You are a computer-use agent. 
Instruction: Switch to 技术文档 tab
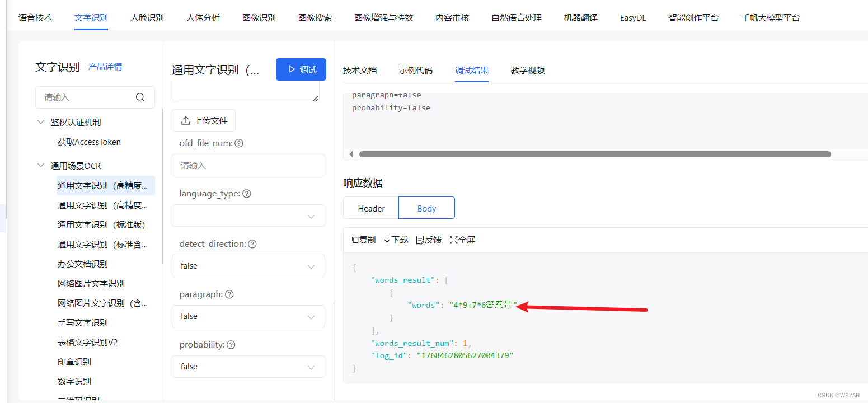point(360,70)
